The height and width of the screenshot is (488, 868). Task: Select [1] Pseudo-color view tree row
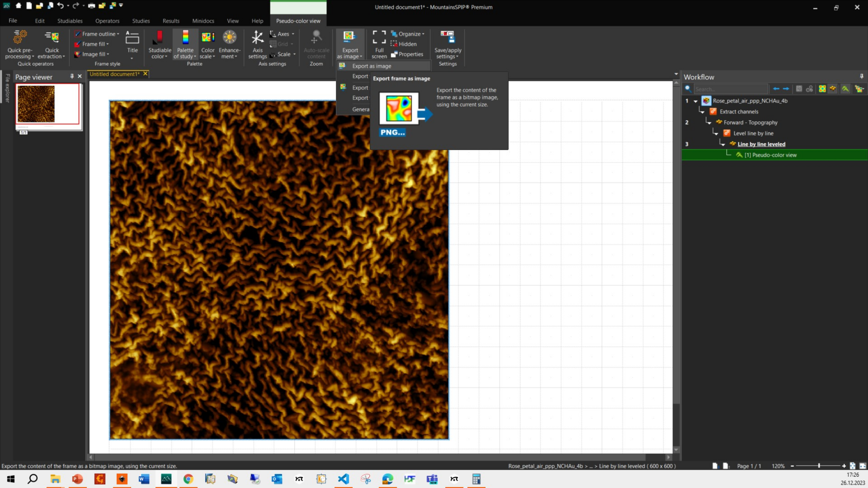(775, 155)
